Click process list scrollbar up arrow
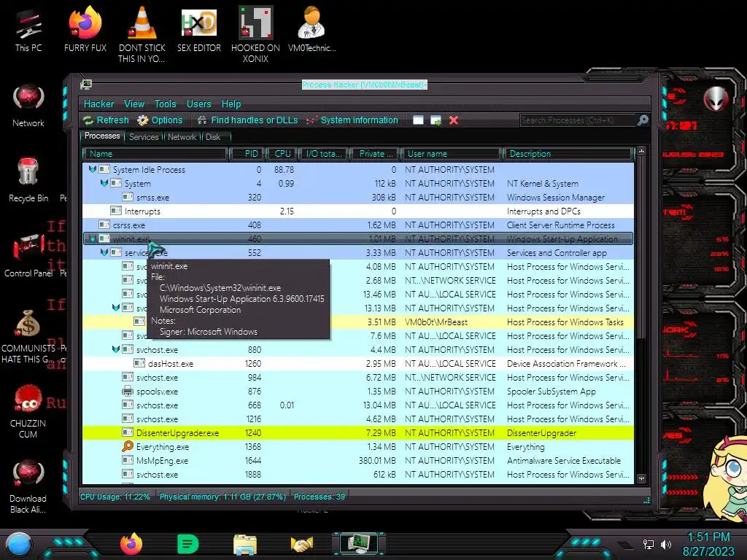Image resolution: width=747 pixels, height=560 pixels. click(641, 152)
